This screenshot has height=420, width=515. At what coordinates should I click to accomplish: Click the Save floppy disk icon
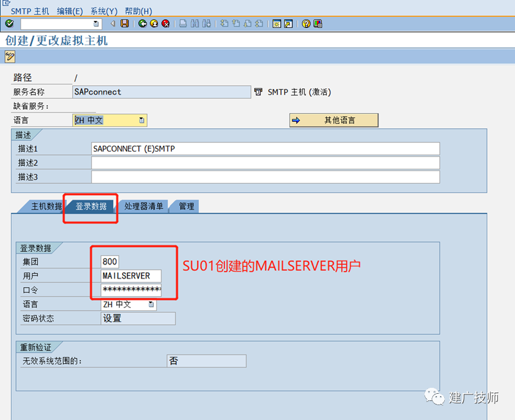click(x=125, y=24)
